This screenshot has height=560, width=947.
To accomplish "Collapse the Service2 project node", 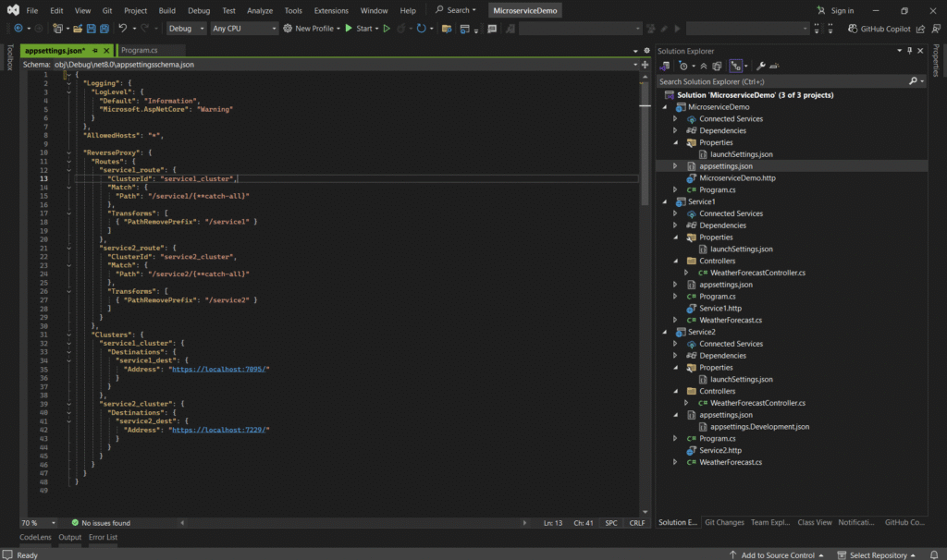I will [x=664, y=332].
